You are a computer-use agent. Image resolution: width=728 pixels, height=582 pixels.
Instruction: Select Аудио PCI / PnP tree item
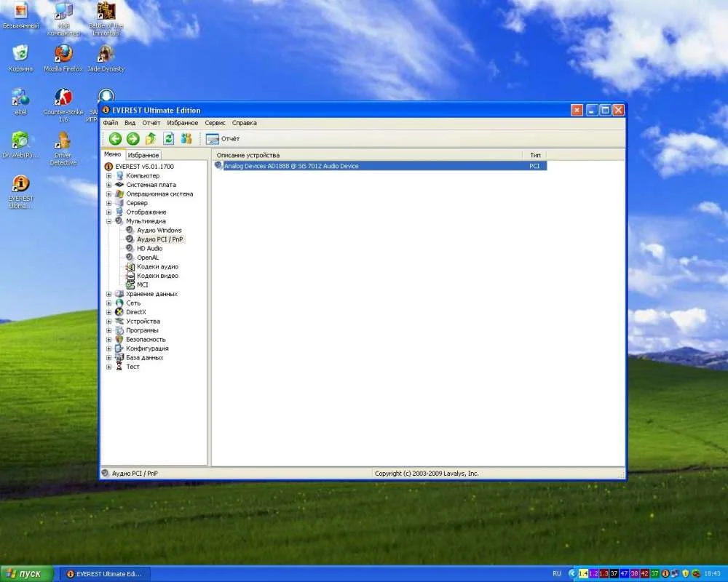click(159, 239)
